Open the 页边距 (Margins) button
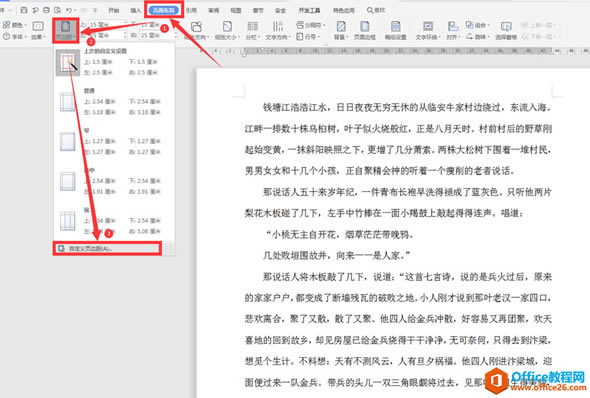The width and height of the screenshot is (590, 398). [66, 30]
